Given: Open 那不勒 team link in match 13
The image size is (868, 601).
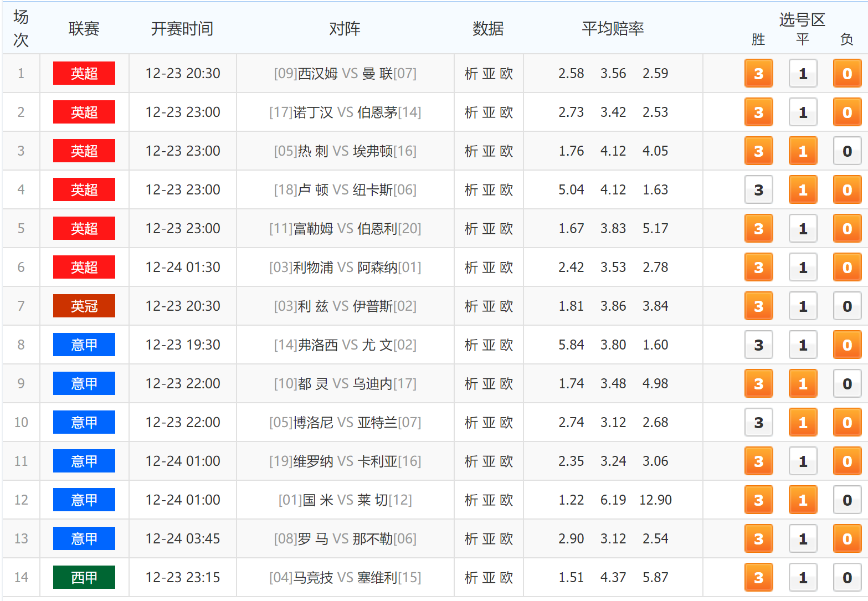Looking at the screenshot, I should [373, 538].
